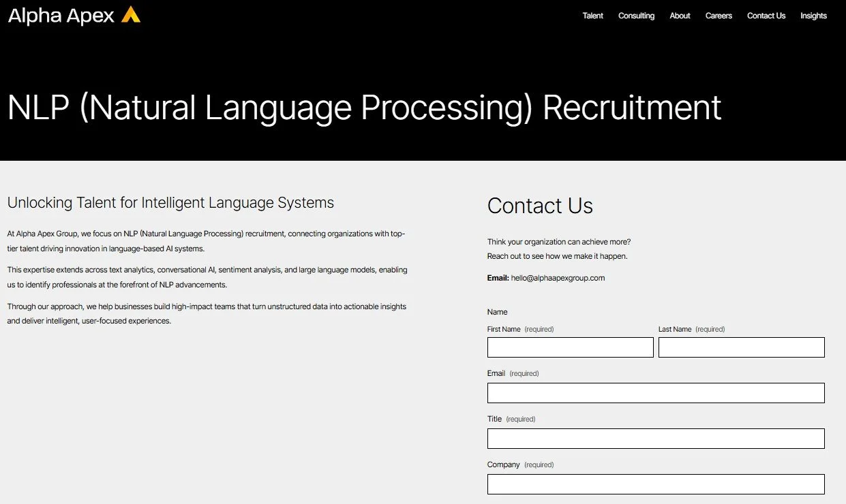Select Careers in the top navigation
846x504 pixels.
coord(719,16)
